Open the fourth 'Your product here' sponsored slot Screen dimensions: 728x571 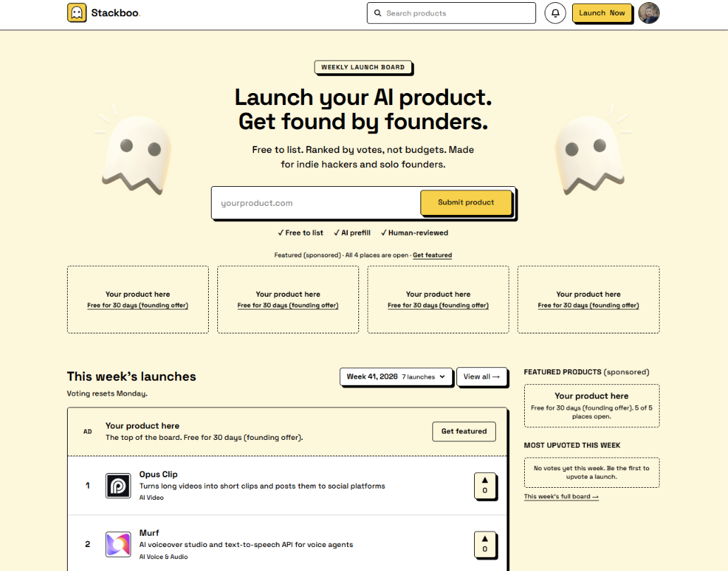tap(588, 300)
